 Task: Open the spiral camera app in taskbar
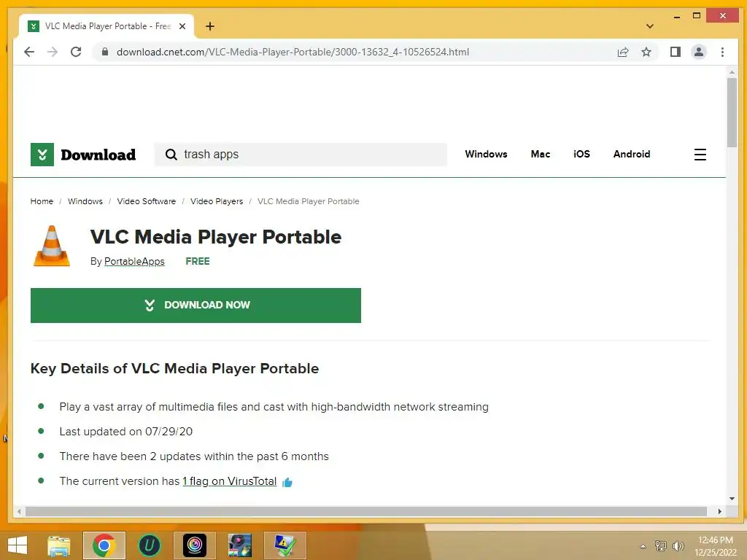click(194, 545)
